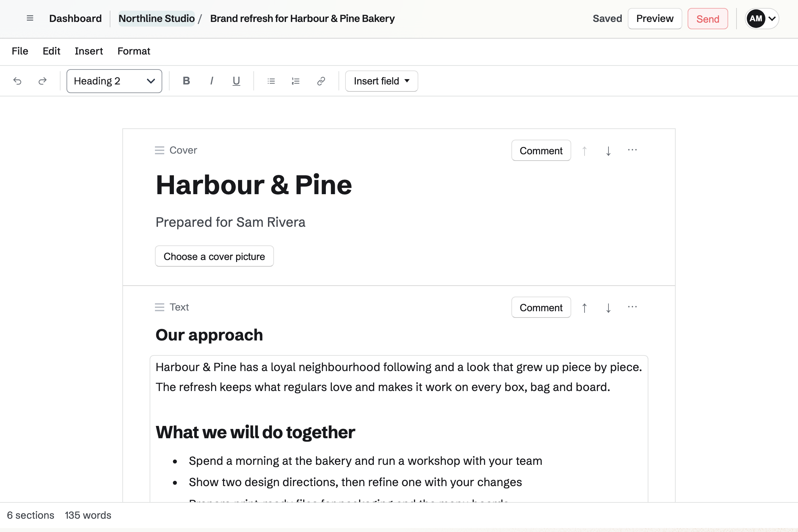798x532 pixels.
Task: Click the 'Our approach' heading
Action: point(209,335)
